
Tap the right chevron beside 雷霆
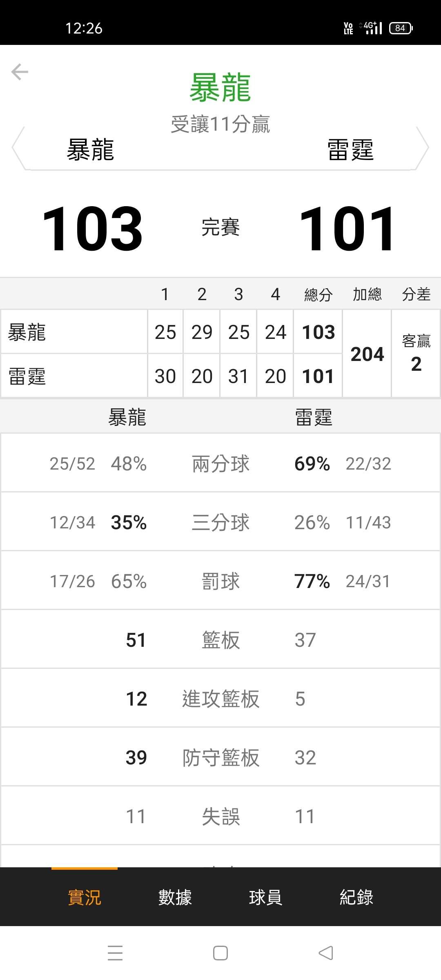coord(423,148)
